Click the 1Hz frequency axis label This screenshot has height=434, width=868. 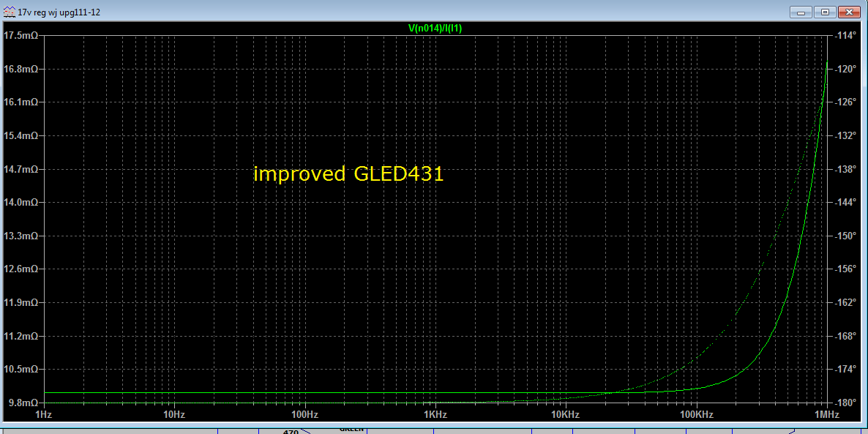point(43,415)
